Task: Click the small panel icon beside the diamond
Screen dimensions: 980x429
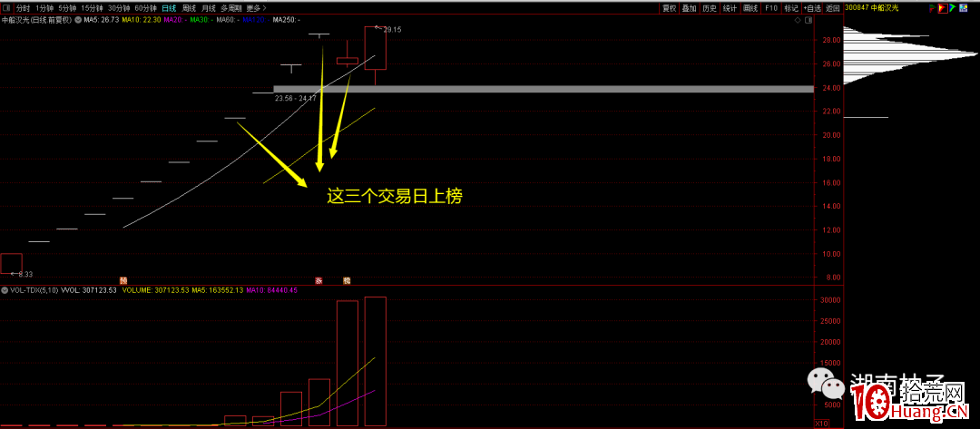Action: click(808, 20)
